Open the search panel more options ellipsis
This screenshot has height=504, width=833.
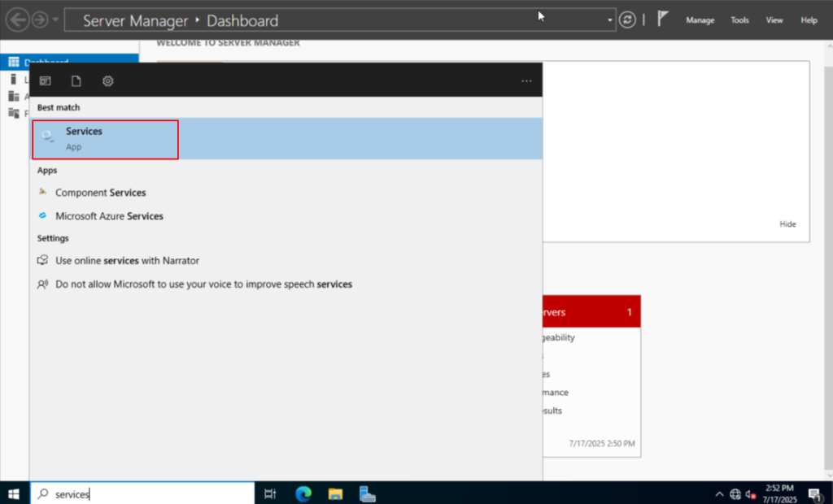pyautogui.click(x=526, y=80)
